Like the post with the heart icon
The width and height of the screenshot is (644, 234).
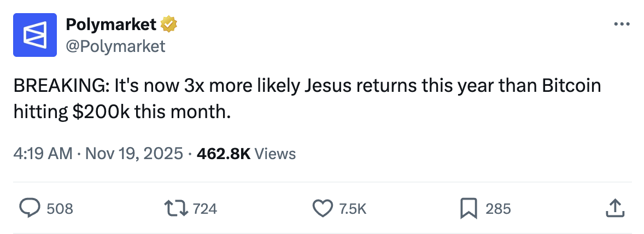click(323, 208)
